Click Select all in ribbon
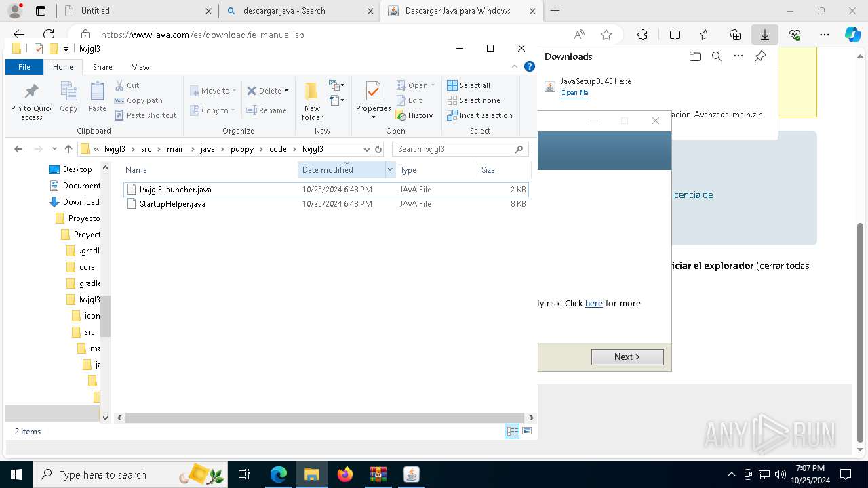 coord(469,85)
